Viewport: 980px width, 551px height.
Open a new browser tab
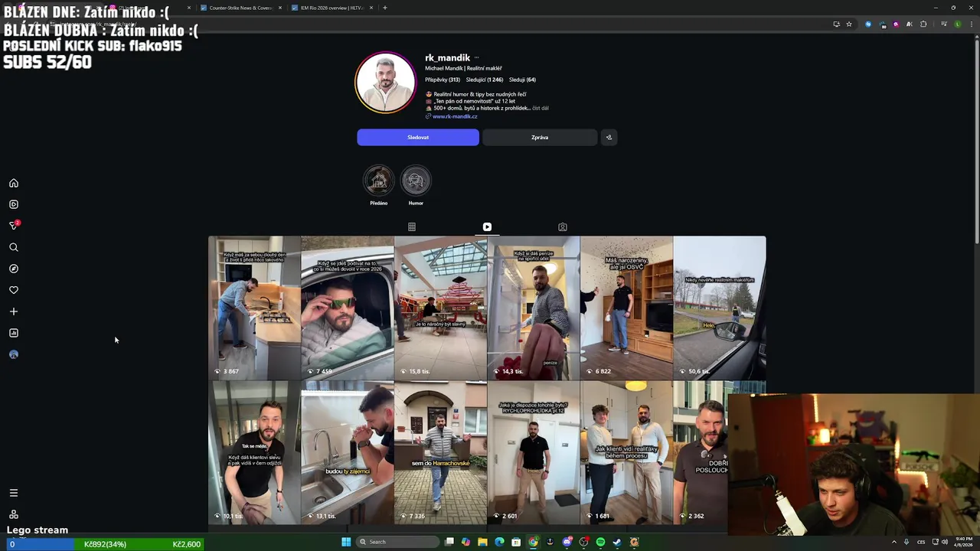[x=385, y=8]
